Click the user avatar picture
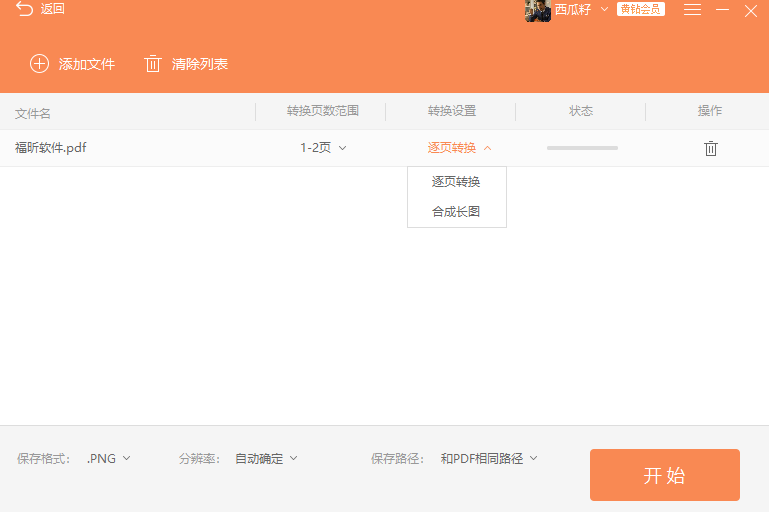 pyautogui.click(x=538, y=10)
